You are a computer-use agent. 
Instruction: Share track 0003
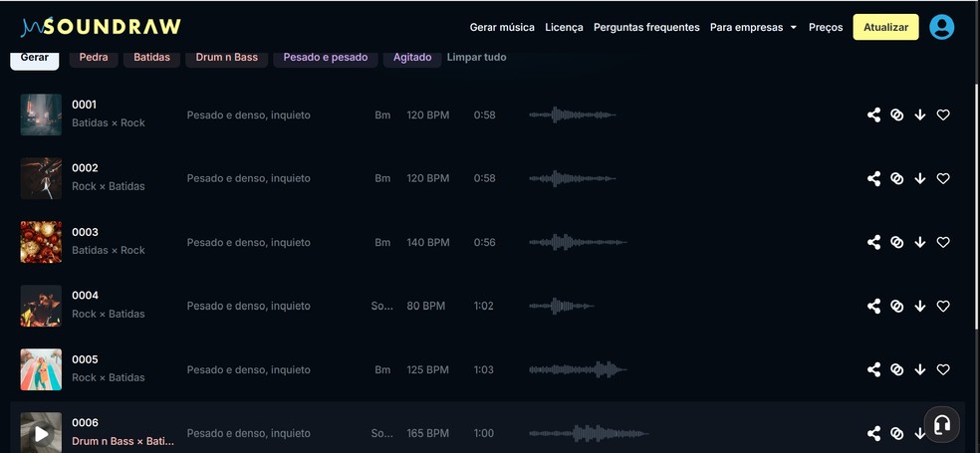873,242
